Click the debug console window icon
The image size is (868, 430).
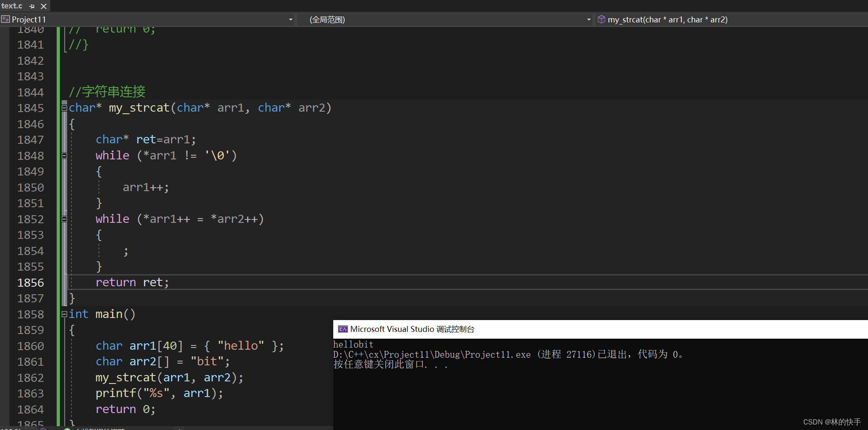[343, 329]
